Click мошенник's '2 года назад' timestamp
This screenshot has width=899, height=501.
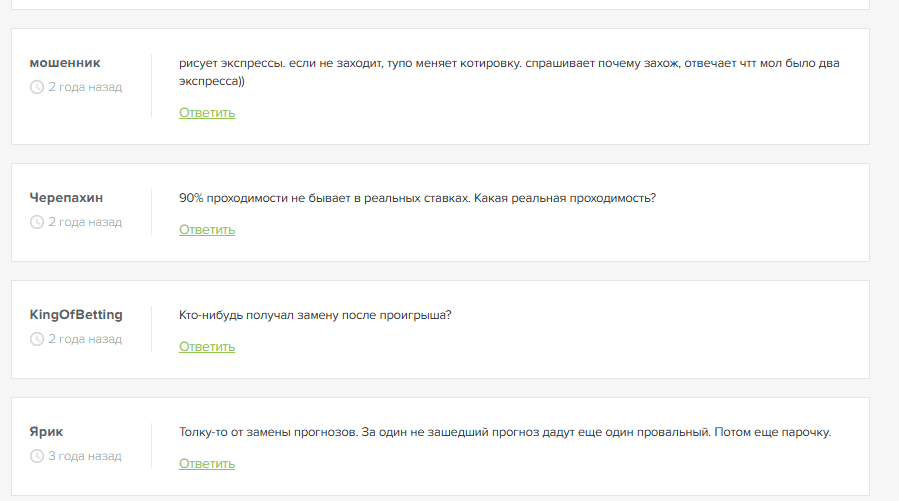click(85, 87)
